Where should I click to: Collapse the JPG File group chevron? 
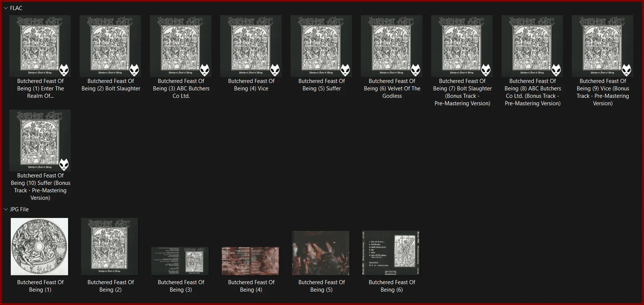click(6, 209)
